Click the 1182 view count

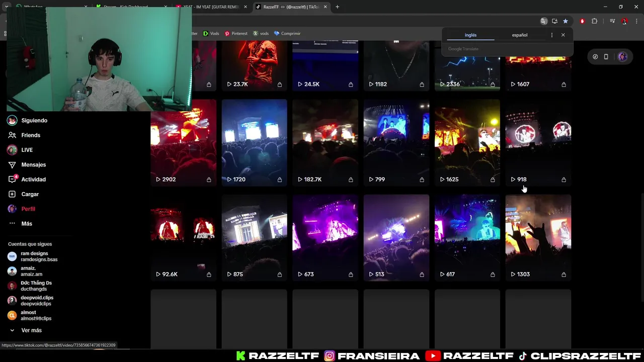tap(381, 84)
